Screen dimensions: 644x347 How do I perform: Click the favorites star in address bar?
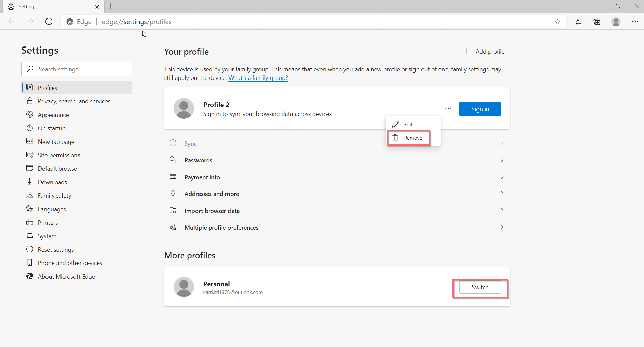558,22
